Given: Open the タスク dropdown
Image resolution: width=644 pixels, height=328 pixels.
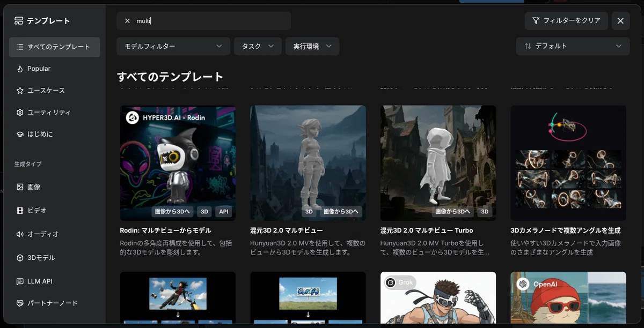Looking at the screenshot, I should (x=258, y=47).
